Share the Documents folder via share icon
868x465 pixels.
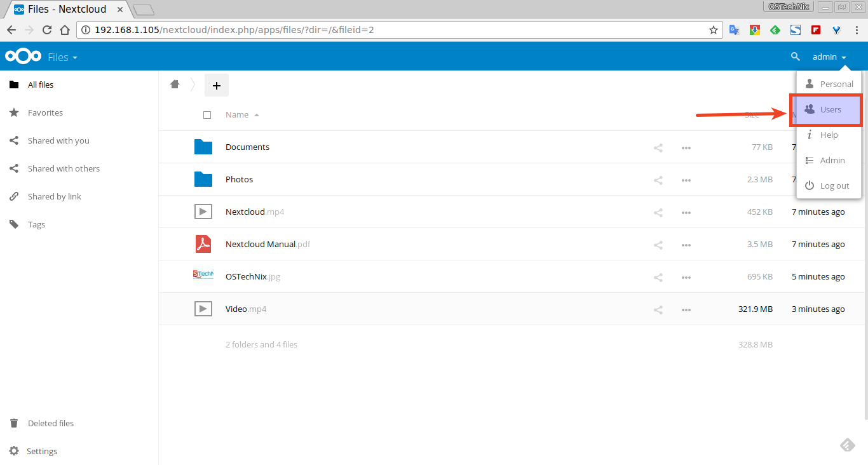[658, 147]
